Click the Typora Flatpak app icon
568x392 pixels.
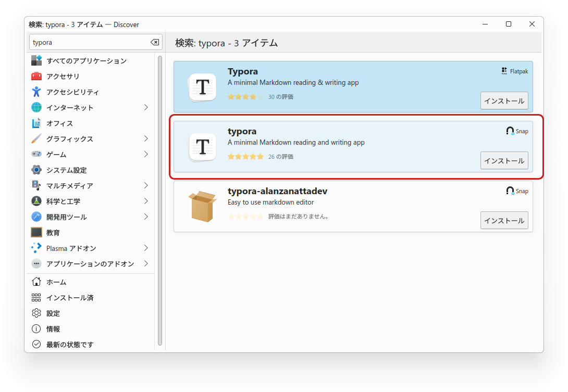203,87
